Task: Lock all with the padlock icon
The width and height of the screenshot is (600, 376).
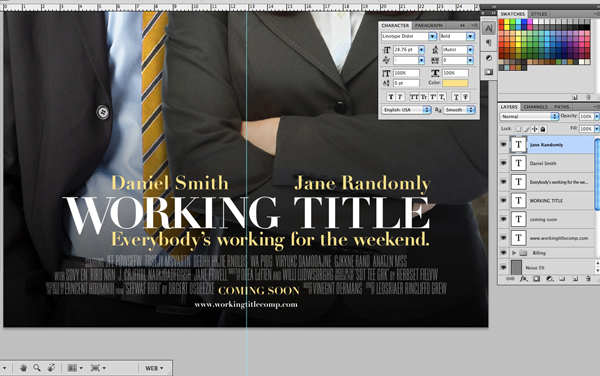Action: (543, 129)
